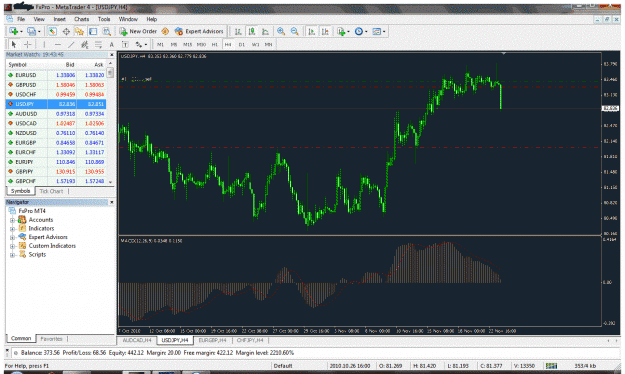Switch to candlestick chart icon

click(252, 31)
